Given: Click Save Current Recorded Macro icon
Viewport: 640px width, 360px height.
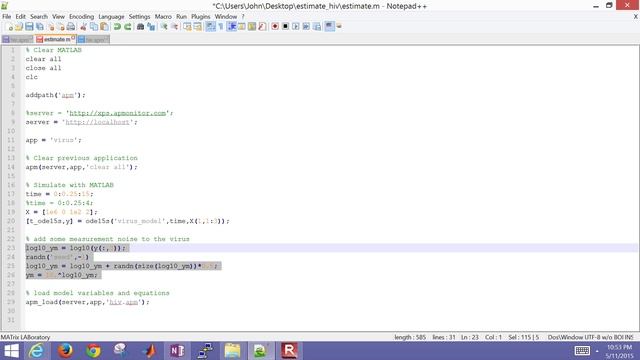Looking at the screenshot, I should pyautogui.click(x=317, y=27).
